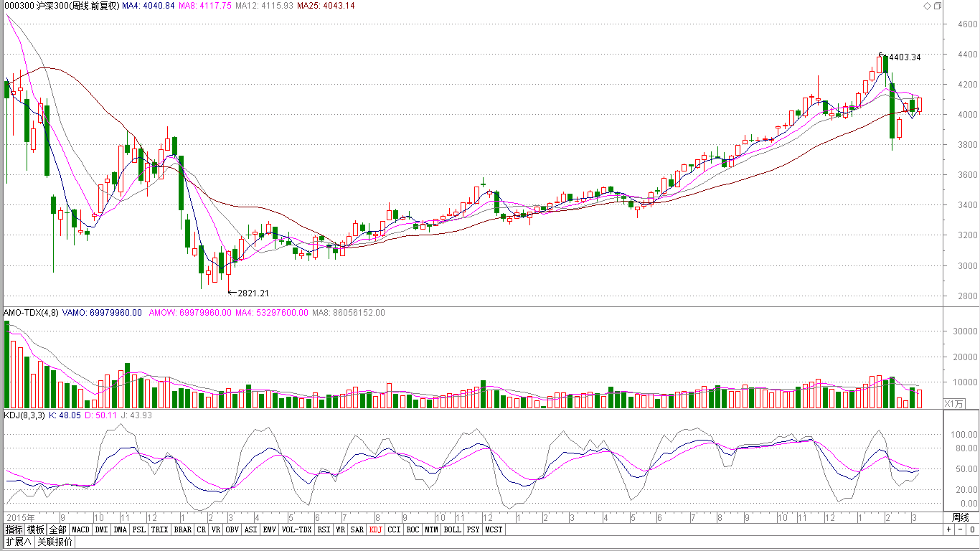The width and height of the screenshot is (980, 551).
Task: Select the BOLL indicator
Action: point(452,529)
